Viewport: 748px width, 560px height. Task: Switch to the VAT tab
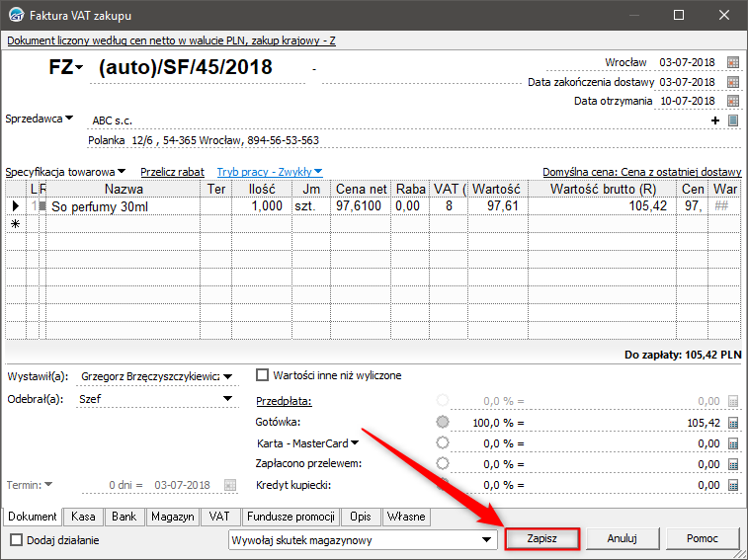point(219,517)
